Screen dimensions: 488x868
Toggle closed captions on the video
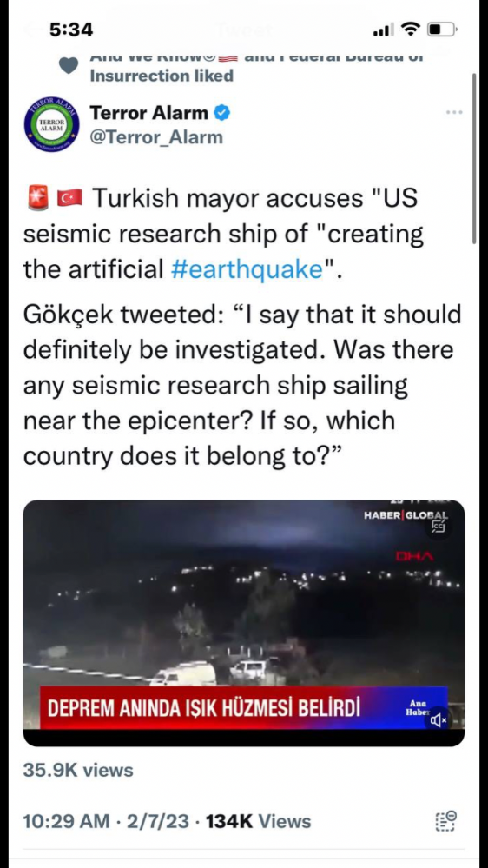(439, 527)
